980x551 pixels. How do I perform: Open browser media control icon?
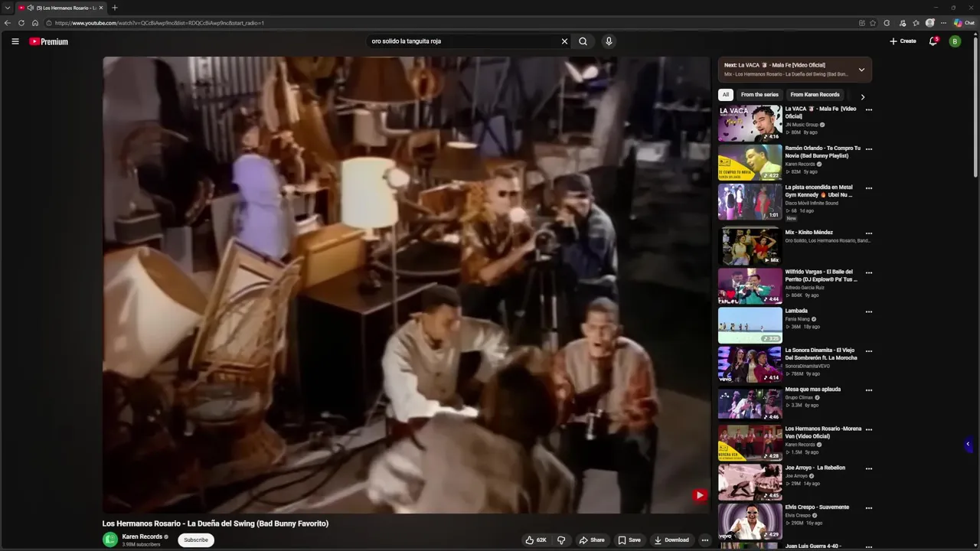903,23
